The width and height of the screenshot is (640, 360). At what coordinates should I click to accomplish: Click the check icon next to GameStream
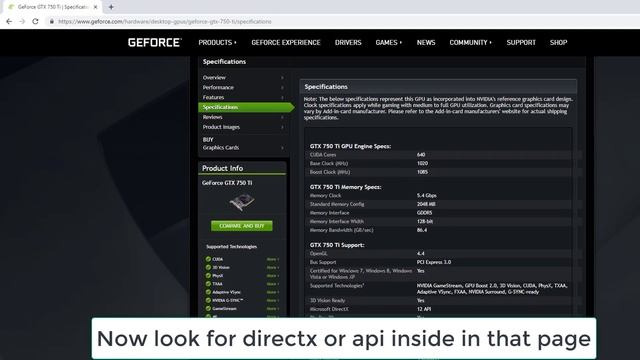coord(208,309)
